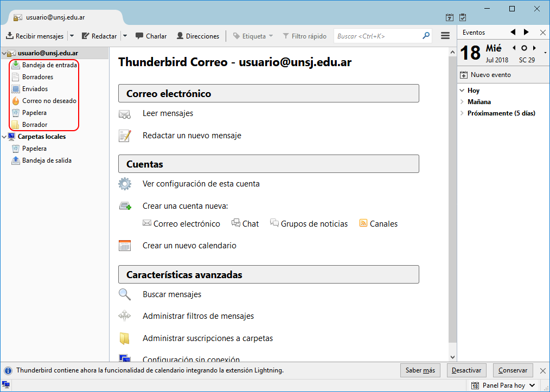
Task: Collapse the Carpetas locales tree
Action: pos(4,137)
